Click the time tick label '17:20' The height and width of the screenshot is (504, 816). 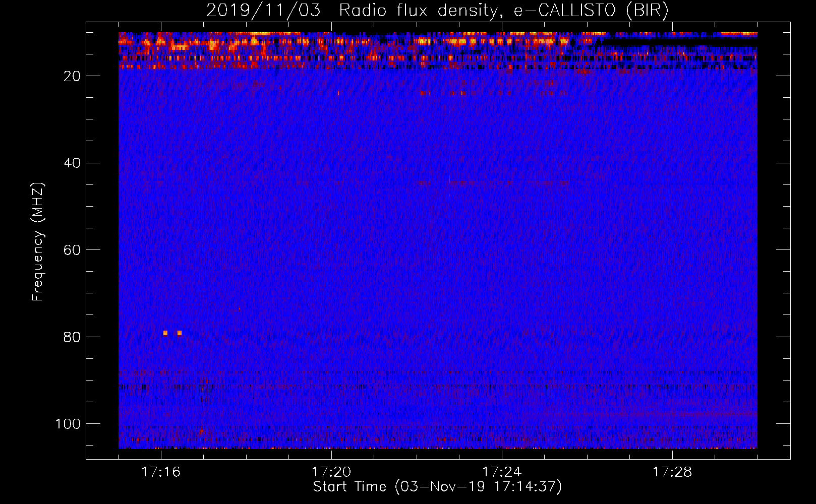pos(331,472)
